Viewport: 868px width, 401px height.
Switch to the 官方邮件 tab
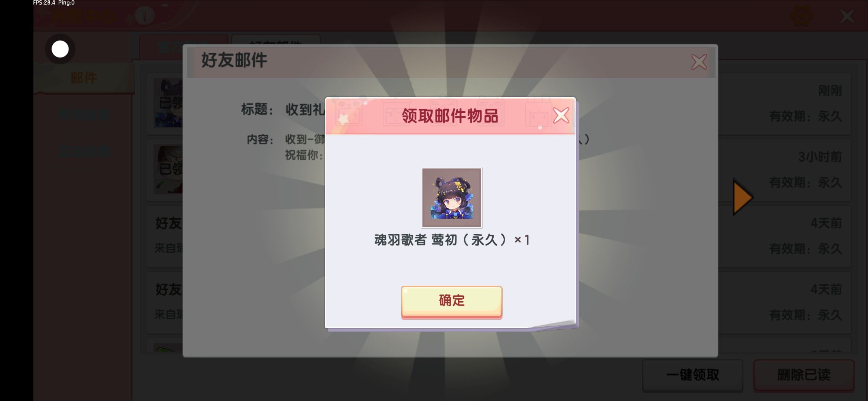click(184, 47)
